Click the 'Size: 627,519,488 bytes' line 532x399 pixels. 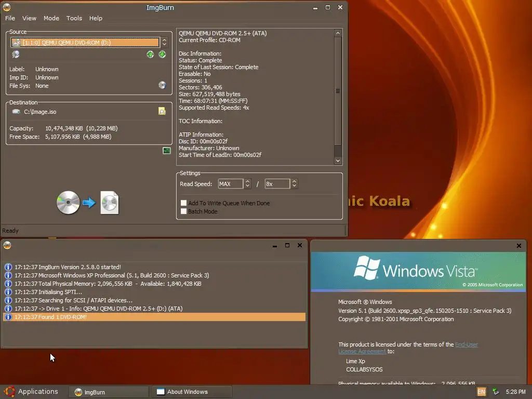pos(209,94)
